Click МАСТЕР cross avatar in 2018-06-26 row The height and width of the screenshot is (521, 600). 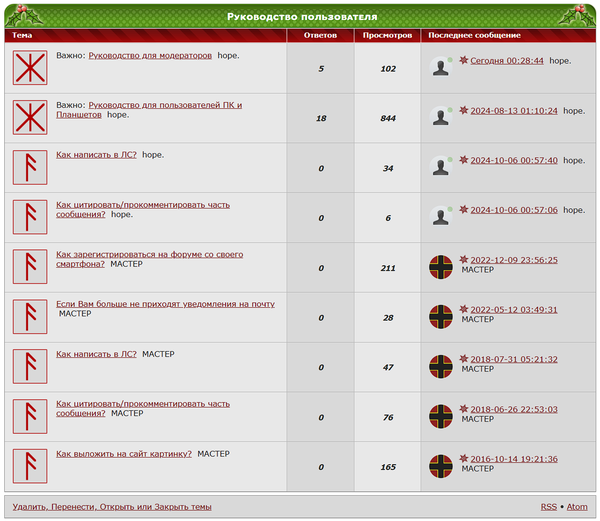[440, 417]
